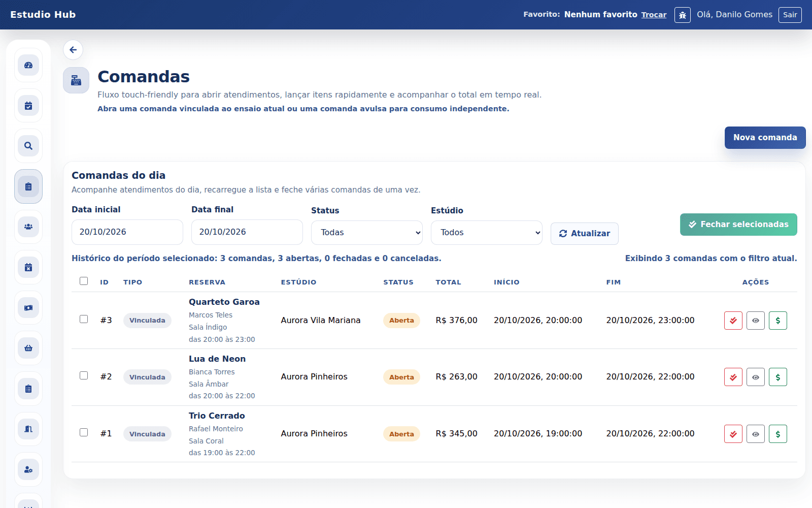812x508 pixels.
Task: Open payment for comanda #1 dollar icon
Action: point(777,434)
